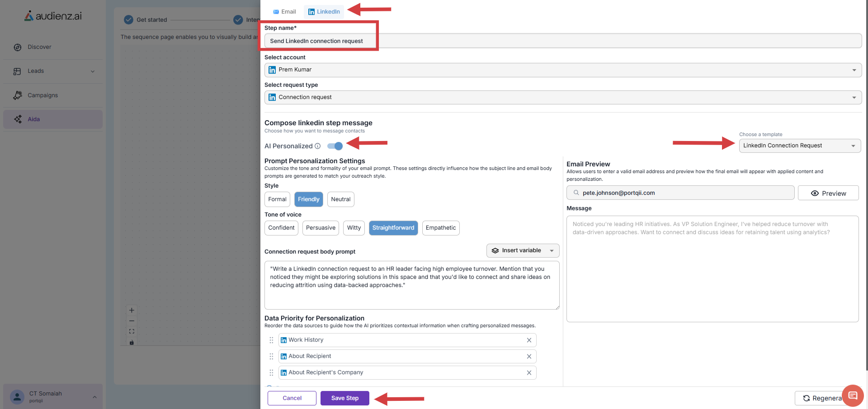Open the Discover compass icon
The height and width of the screenshot is (409, 868).
tap(18, 47)
